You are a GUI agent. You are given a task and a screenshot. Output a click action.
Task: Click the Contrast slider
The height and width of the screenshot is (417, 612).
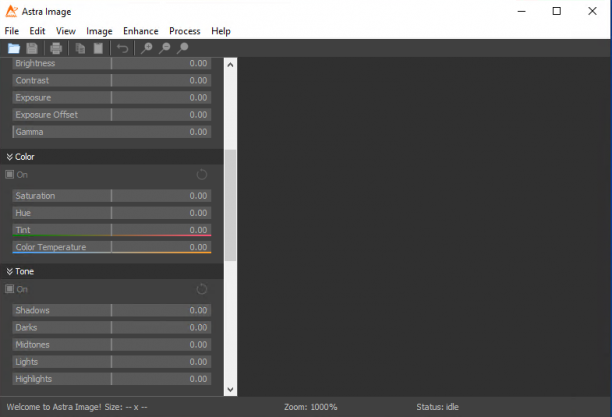pos(112,80)
